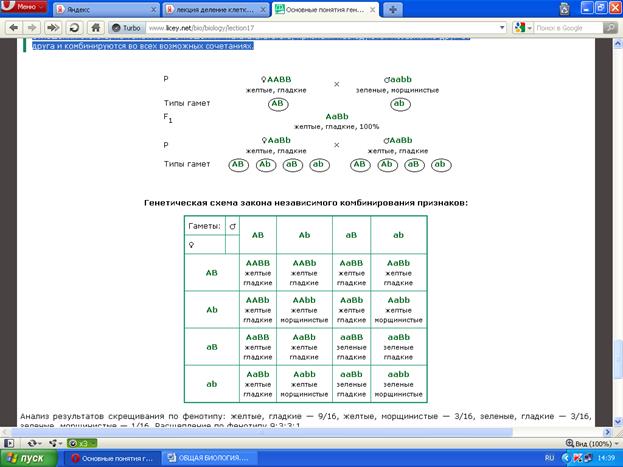Viewport: 623px width, 467px height.
Task: Open the Opera Unite icon menu
Action: pos(54,443)
